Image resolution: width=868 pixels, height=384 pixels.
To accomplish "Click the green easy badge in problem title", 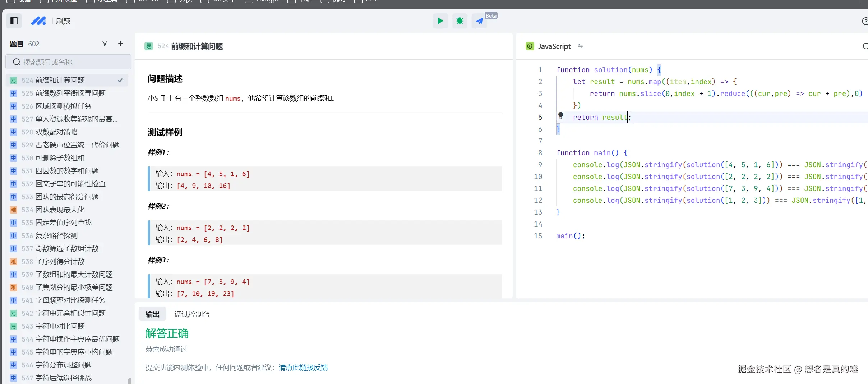I will [149, 46].
